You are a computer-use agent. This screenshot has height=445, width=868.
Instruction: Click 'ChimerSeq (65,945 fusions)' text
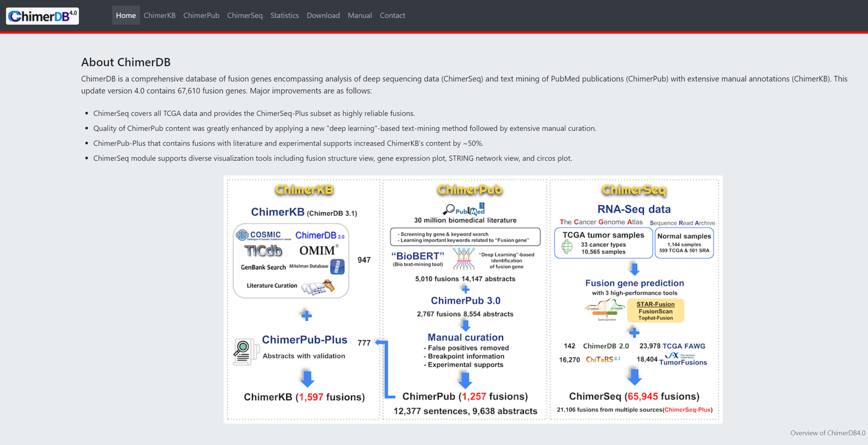(x=634, y=396)
